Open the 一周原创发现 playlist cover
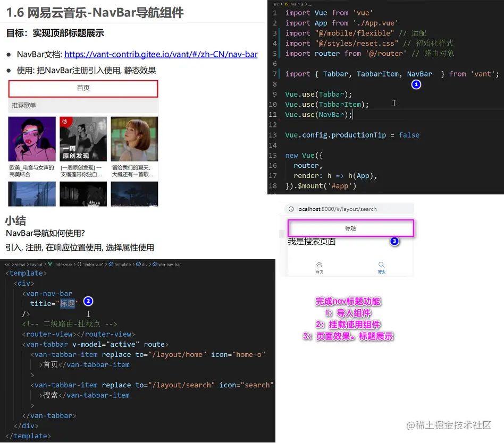Image resolution: width=504 pixels, height=443 pixels. [x=83, y=139]
